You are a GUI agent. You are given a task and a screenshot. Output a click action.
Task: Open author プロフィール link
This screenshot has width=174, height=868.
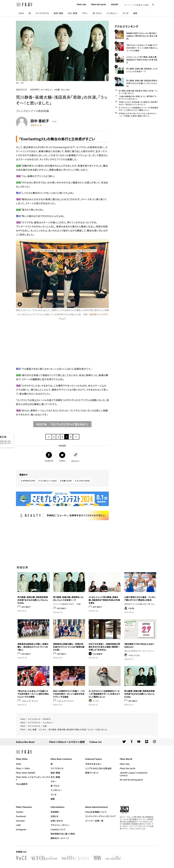(x=36, y=125)
